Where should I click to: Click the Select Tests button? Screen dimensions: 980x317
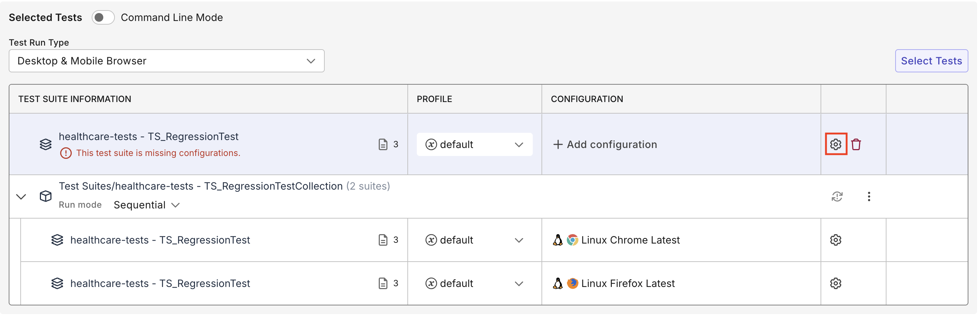click(931, 61)
